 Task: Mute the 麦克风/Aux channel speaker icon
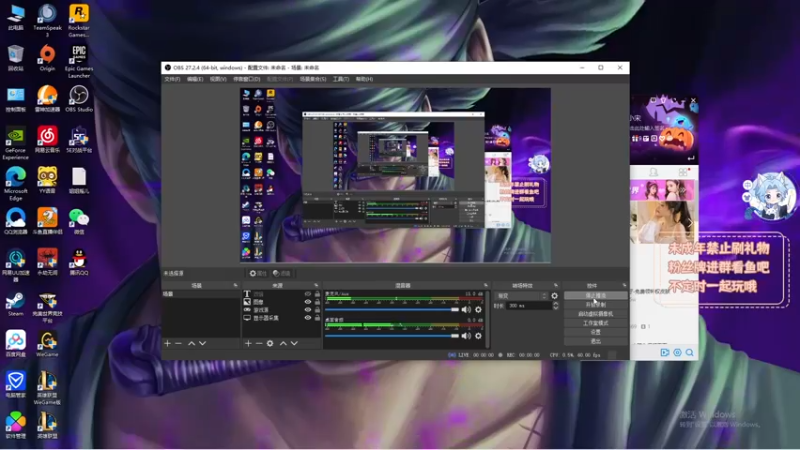pos(466,309)
